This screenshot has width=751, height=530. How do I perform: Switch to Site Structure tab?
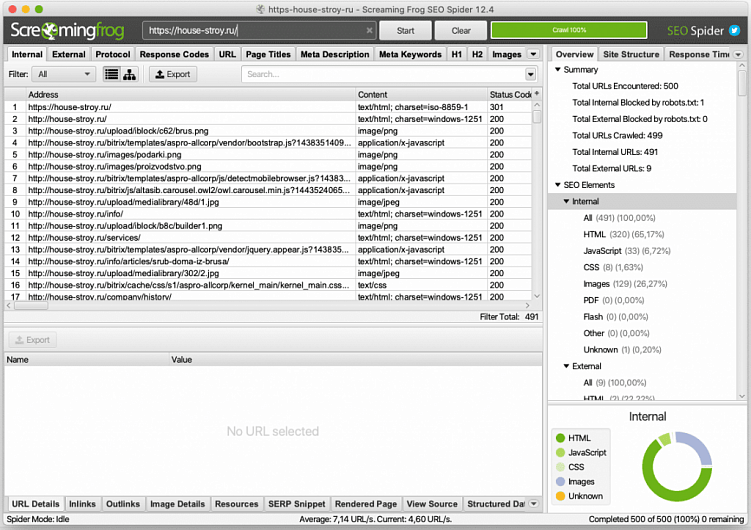631,55
